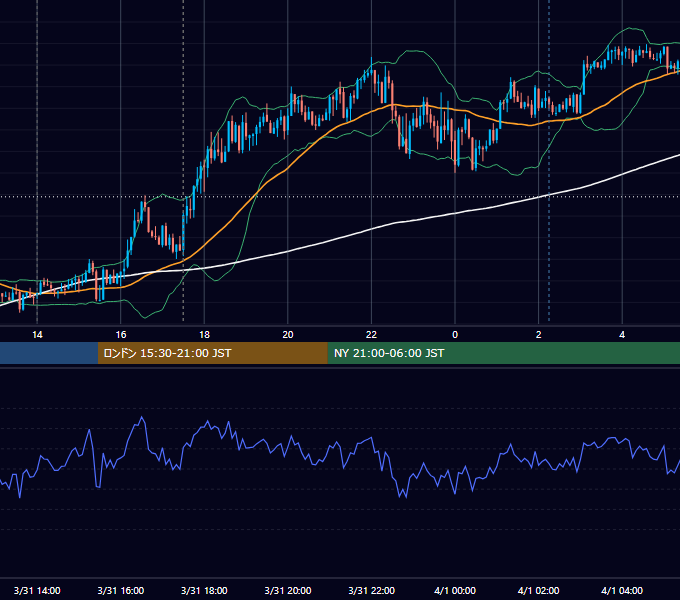The height and width of the screenshot is (600, 680).
Task: Click the 3/31 16:00 time label
Action: [121, 590]
